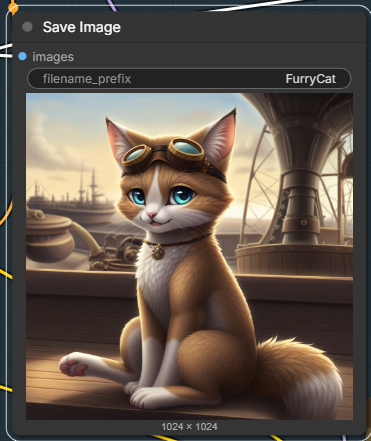
Task: Click the blue images input socket
Action: pyautogui.click(x=22, y=56)
